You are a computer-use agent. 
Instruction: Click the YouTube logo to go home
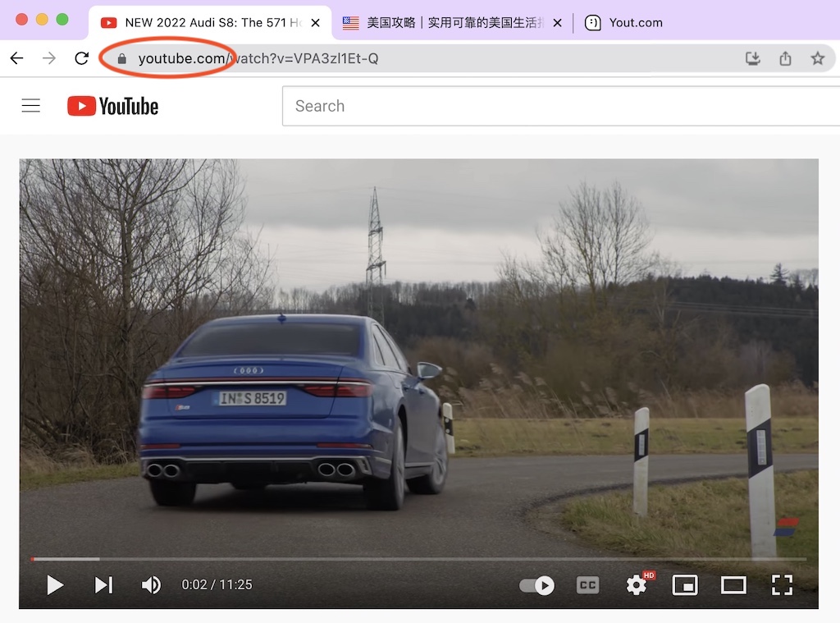pos(112,105)
